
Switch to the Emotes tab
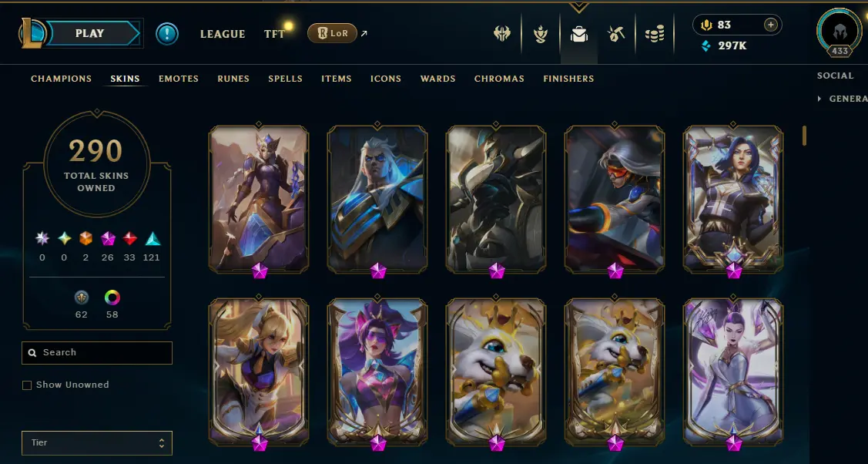178,79
